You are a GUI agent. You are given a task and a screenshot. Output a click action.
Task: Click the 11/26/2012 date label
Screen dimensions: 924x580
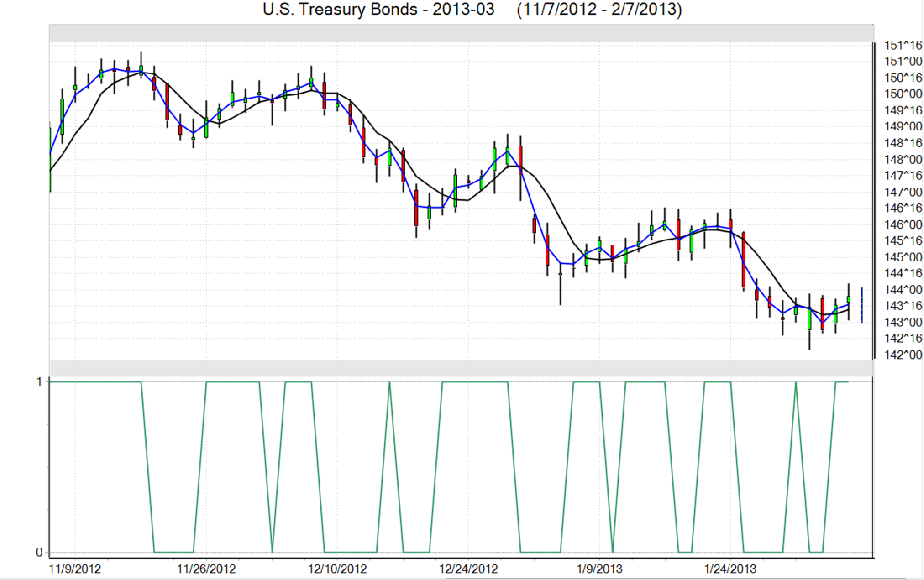(206, 569)
